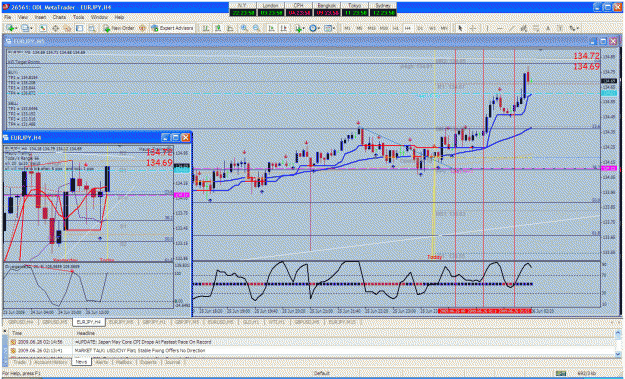Screen dimensions: 625x379
Task: Expand the Indicators dropdown arrow
Action: 304,28
